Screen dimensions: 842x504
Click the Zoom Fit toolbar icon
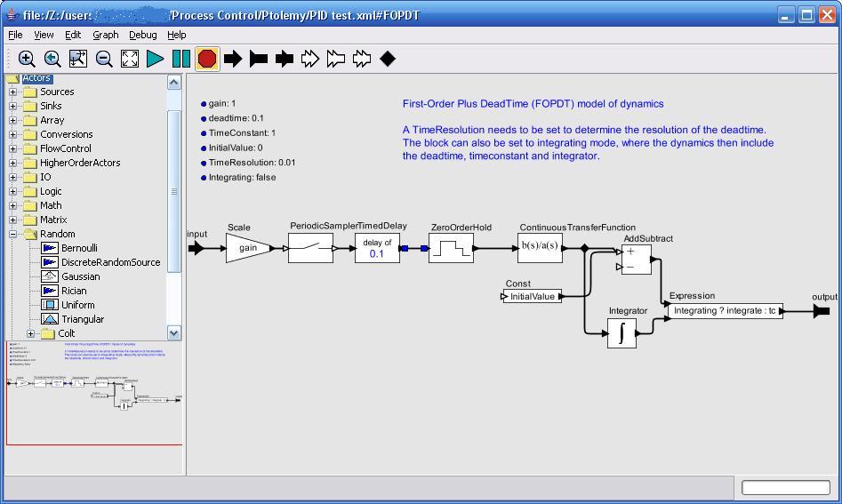tap(78, 59)
